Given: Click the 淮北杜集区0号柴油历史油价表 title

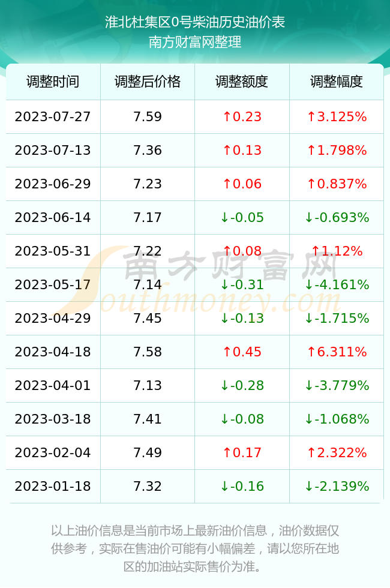Looking at the screenshot, I should pos(195,22).
